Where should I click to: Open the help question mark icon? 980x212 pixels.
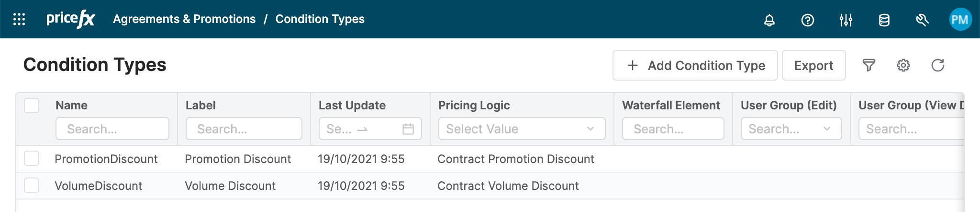point(808,20)
